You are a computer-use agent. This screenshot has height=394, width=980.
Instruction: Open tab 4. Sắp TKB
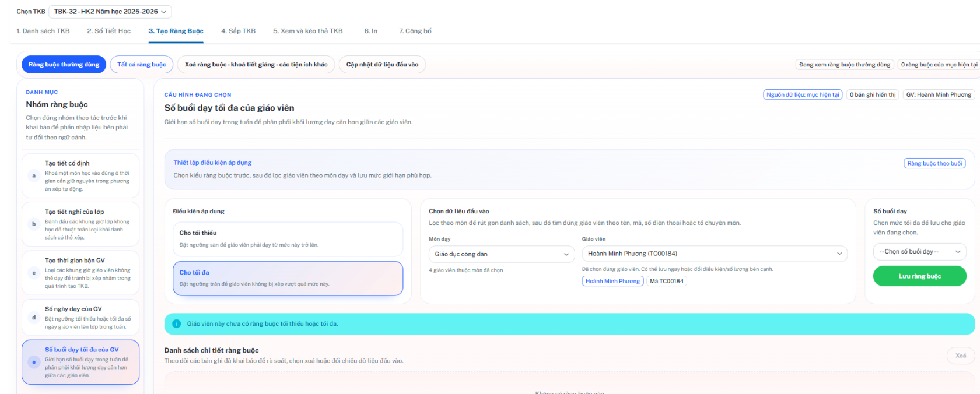[238, 31]
